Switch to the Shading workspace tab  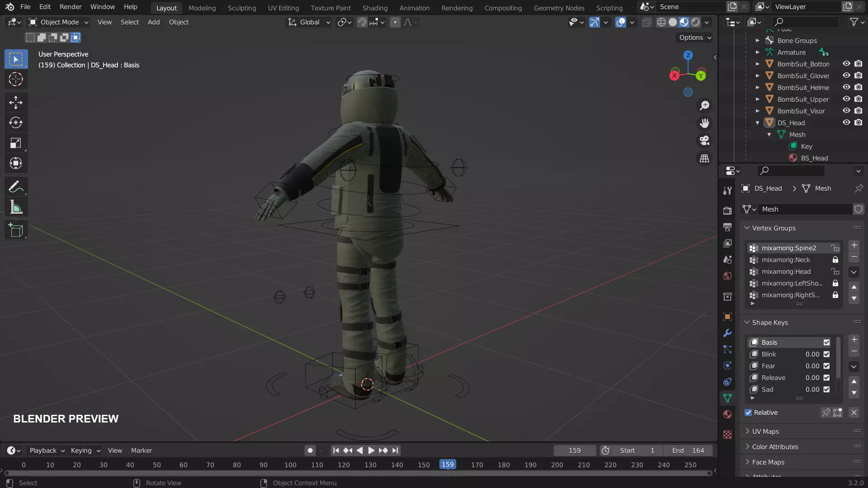pyautogui.click(x=375, y=8)
